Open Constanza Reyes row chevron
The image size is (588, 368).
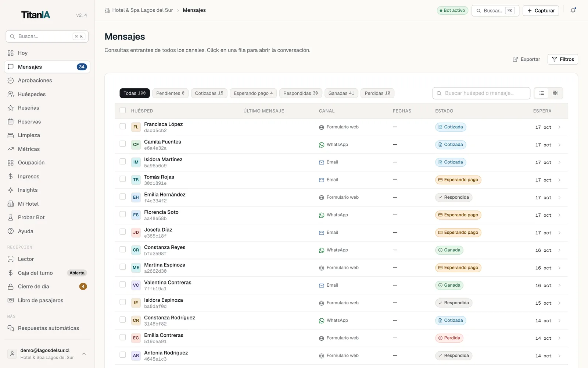[x=559, y=250]
